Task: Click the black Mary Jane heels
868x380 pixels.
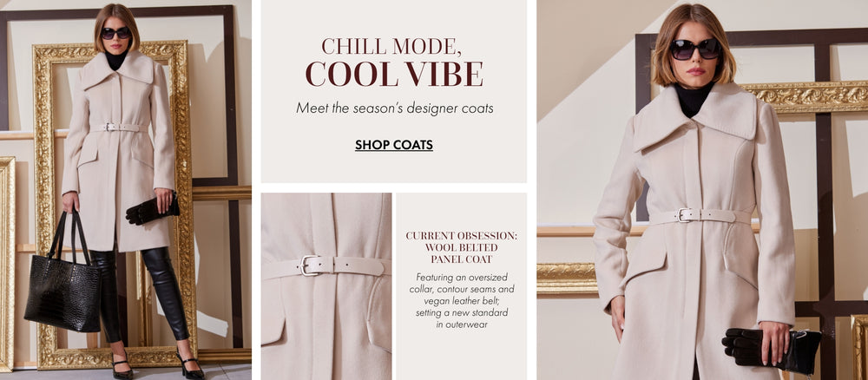Action: [x=157, y=366]
